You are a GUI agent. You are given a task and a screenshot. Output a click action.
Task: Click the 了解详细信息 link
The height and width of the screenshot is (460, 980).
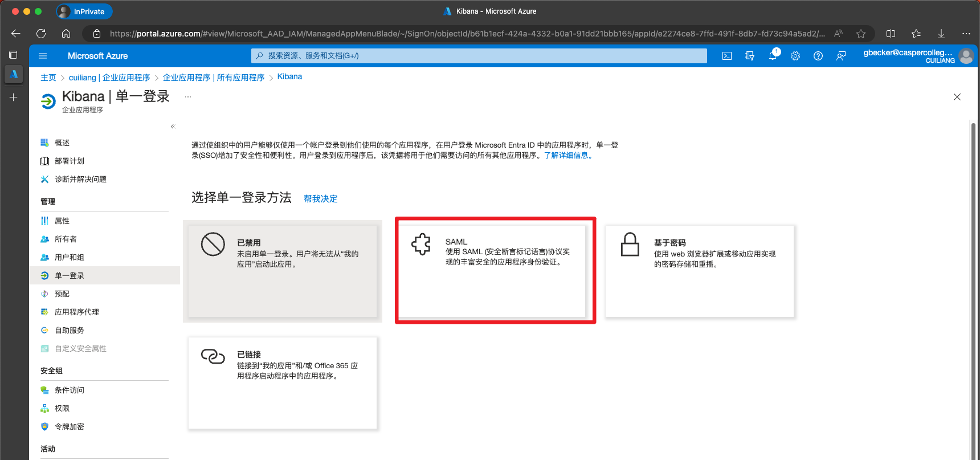click(569, 156)
